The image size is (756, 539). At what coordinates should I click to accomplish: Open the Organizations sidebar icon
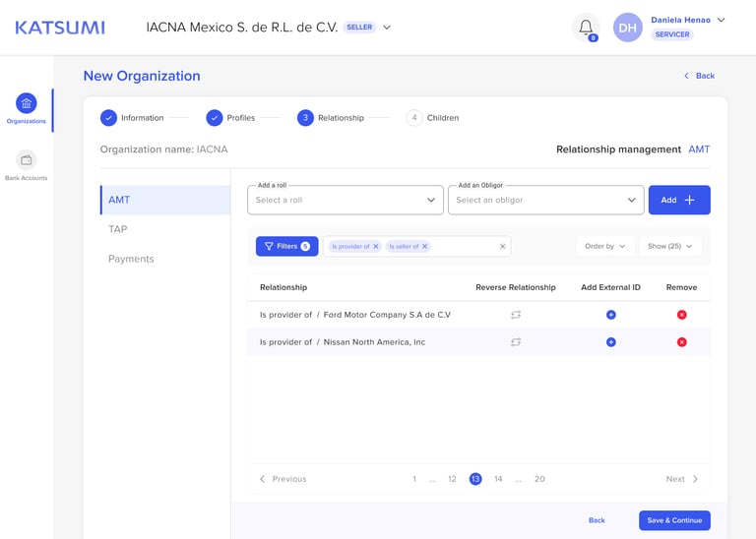tap(26, 103)
